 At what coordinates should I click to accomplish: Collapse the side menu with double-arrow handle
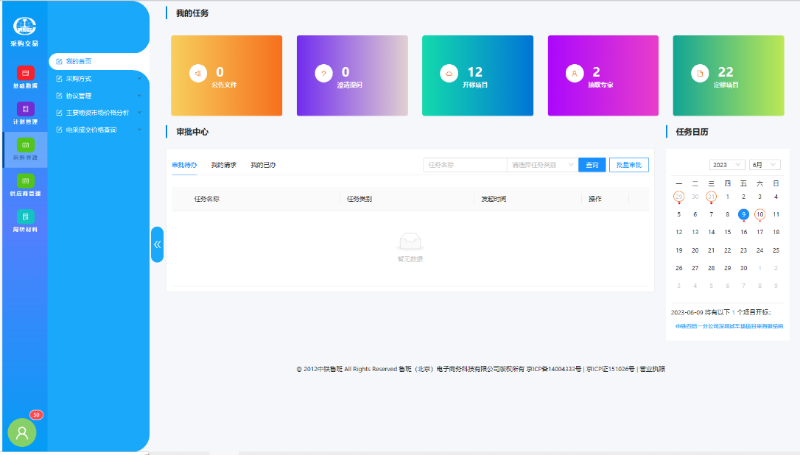point(157,244)
